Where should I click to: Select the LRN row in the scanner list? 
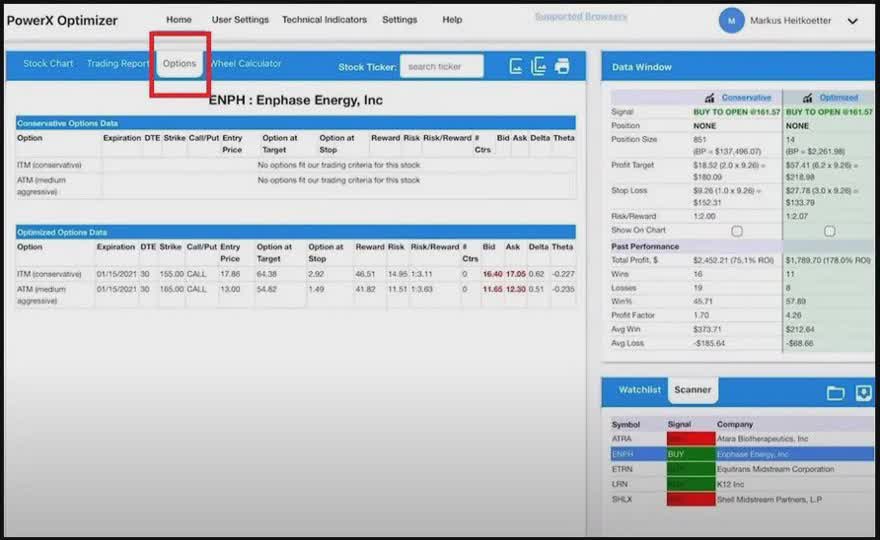pos(742,484)
